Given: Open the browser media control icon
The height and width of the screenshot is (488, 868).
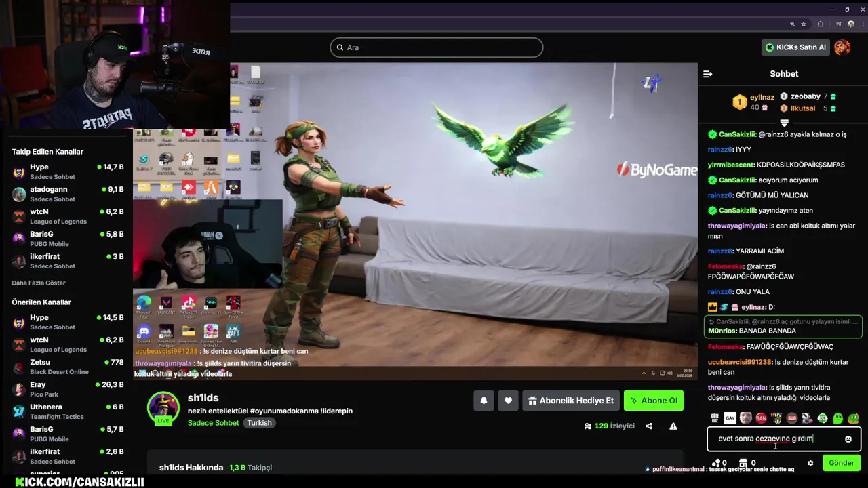Looking at the screenshot, I should [x=839, y=24].
